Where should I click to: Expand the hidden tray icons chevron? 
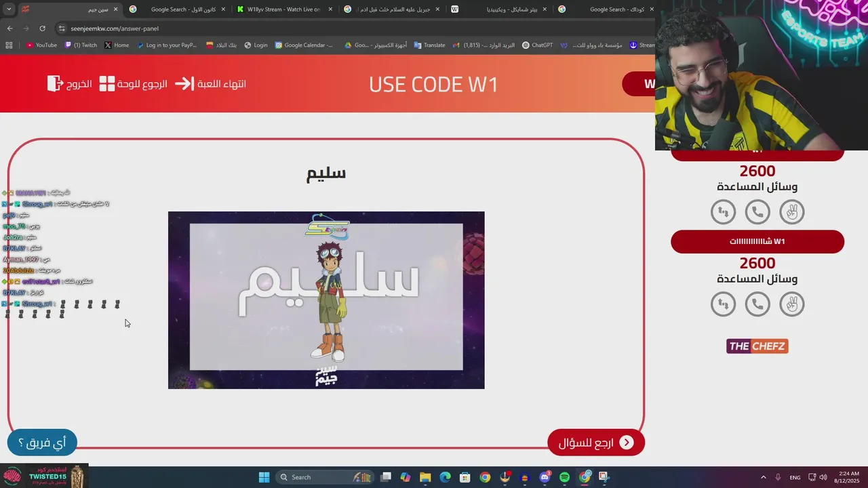pyautogui.click(x=763, y=477)
